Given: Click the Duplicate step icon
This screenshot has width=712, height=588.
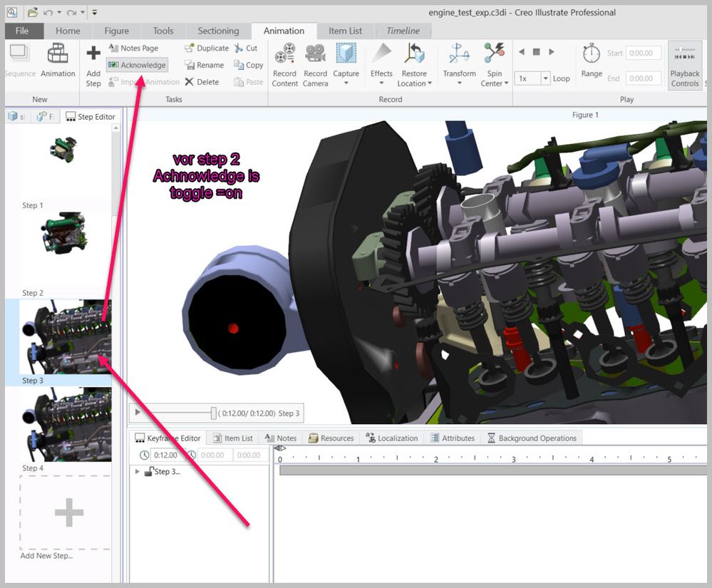Looking at the screenshot, I should point(189,48).
